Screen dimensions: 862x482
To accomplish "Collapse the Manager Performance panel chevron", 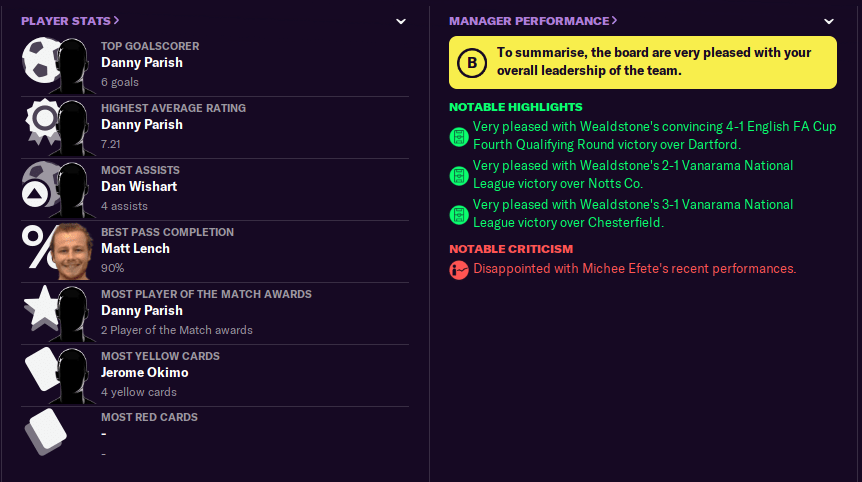I will point(829,21).
